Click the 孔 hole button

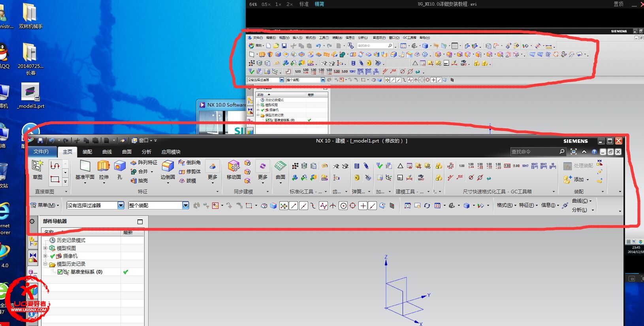coord(120,170)
